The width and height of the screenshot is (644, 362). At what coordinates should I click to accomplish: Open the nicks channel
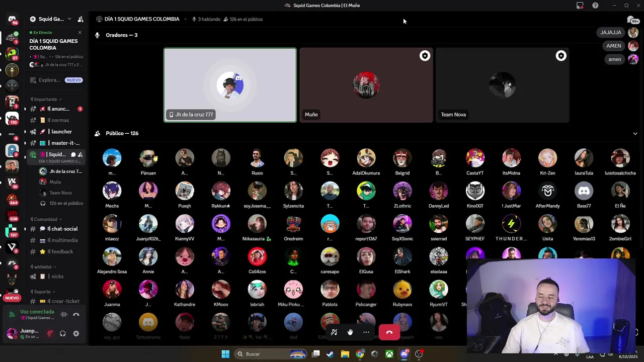coord(56,277)
